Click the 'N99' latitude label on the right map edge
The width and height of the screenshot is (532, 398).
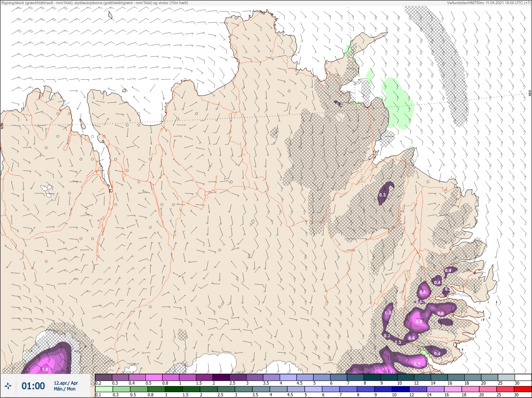(x=530, y=94)
